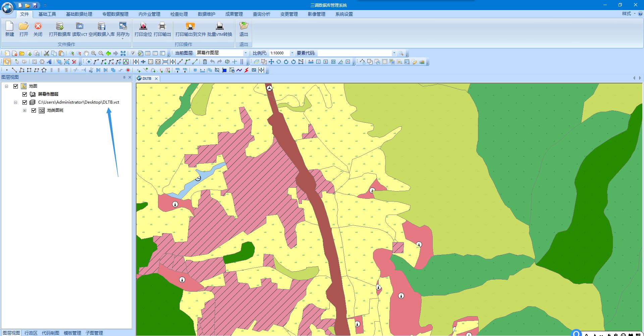The width and height of the screenshot is (644, 336).
Task: Click the full extent blue arrows icon
Action: point(123,53)
